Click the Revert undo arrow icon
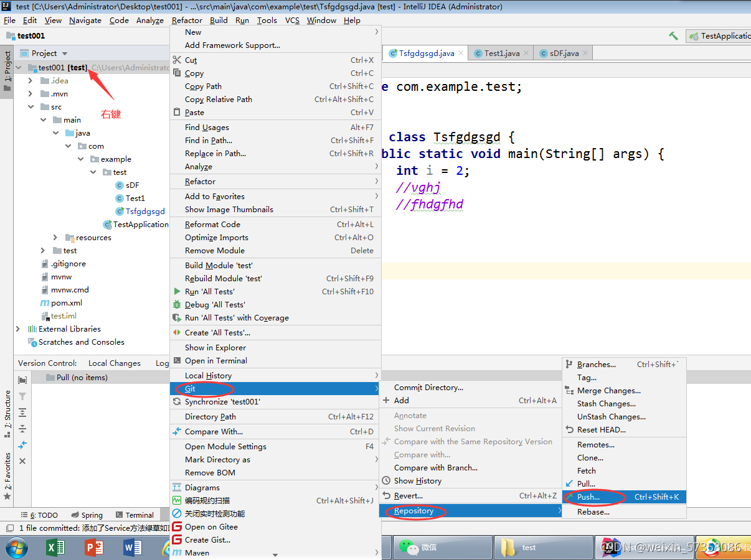The width and height of the screenshot is (751, 560). tap(387, 496)
